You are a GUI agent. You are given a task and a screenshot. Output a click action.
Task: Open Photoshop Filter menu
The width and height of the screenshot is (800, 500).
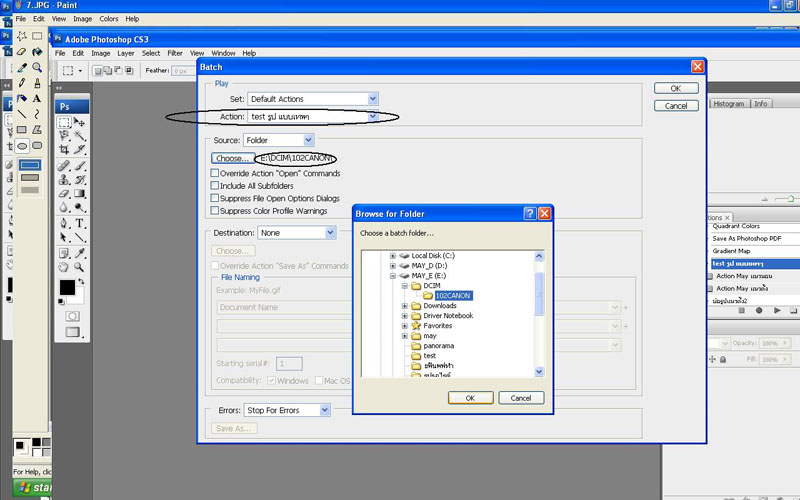(175, 53)
